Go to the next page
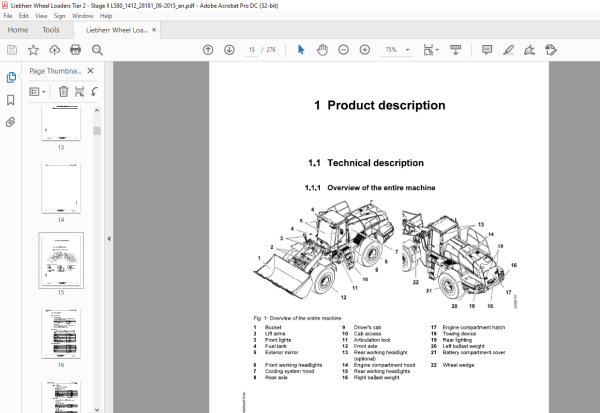Viewport: 600px width, 413px height. coord(229,50)
